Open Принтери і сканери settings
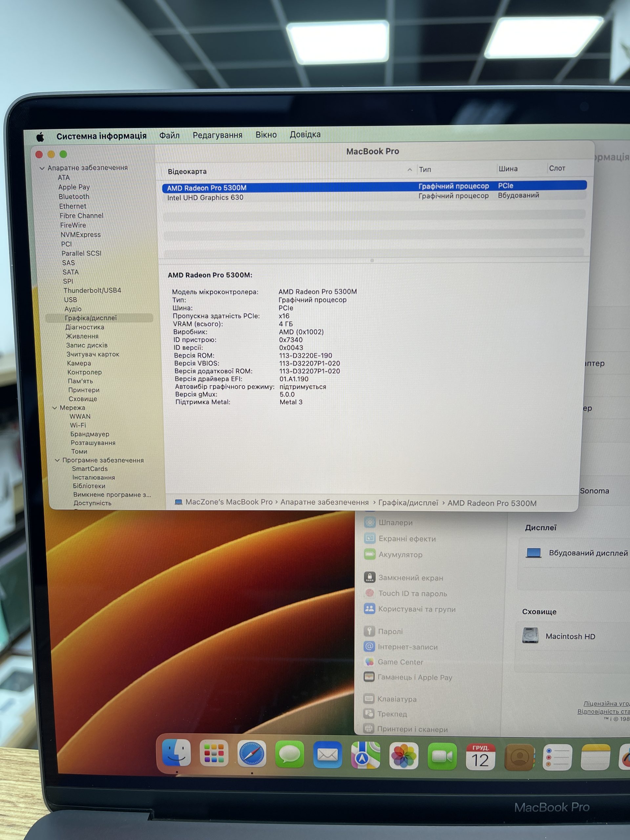The height and width of the screenshot is (840, 630). (412, 729)
